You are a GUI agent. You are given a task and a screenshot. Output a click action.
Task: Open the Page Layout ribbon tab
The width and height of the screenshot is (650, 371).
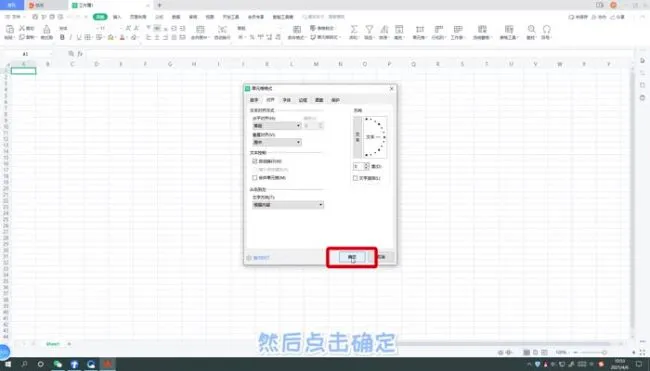[x=138, y=17]
